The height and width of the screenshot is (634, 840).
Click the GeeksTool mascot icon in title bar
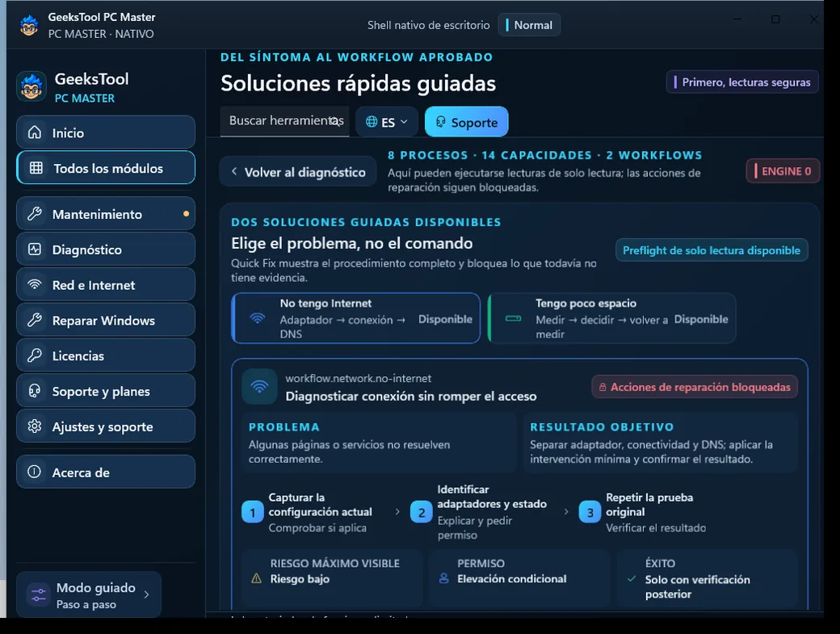(29, 25)
